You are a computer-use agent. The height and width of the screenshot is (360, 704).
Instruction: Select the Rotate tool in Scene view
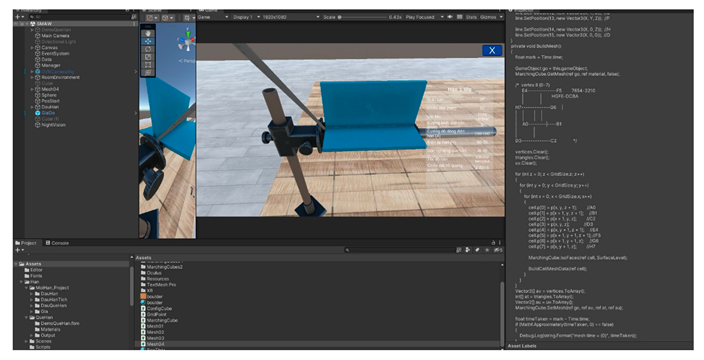(148, 49)
